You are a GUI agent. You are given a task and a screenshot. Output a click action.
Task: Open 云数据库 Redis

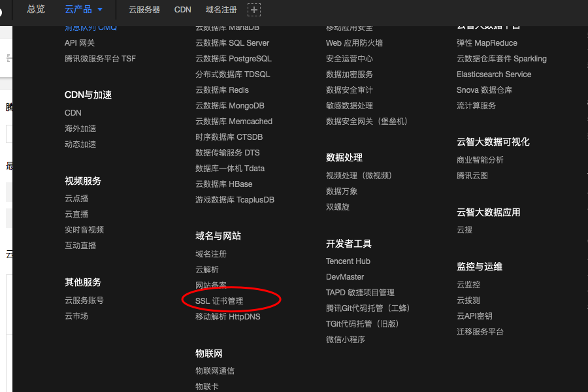221,90
